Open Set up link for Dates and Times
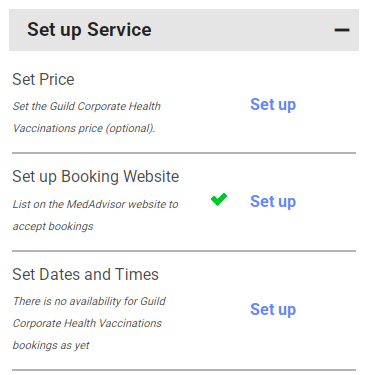The image size is (368, 375). click(x=273, y=310)
